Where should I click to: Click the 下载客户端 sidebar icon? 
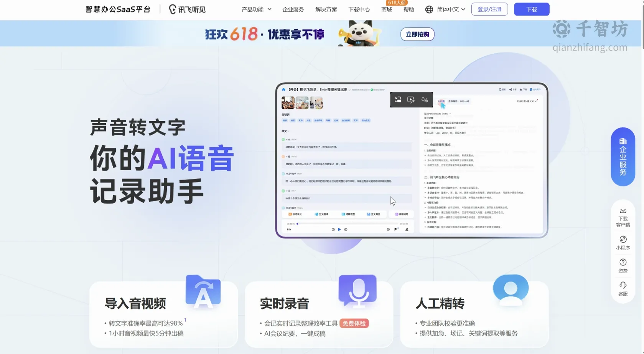click(x=623, y=217)
